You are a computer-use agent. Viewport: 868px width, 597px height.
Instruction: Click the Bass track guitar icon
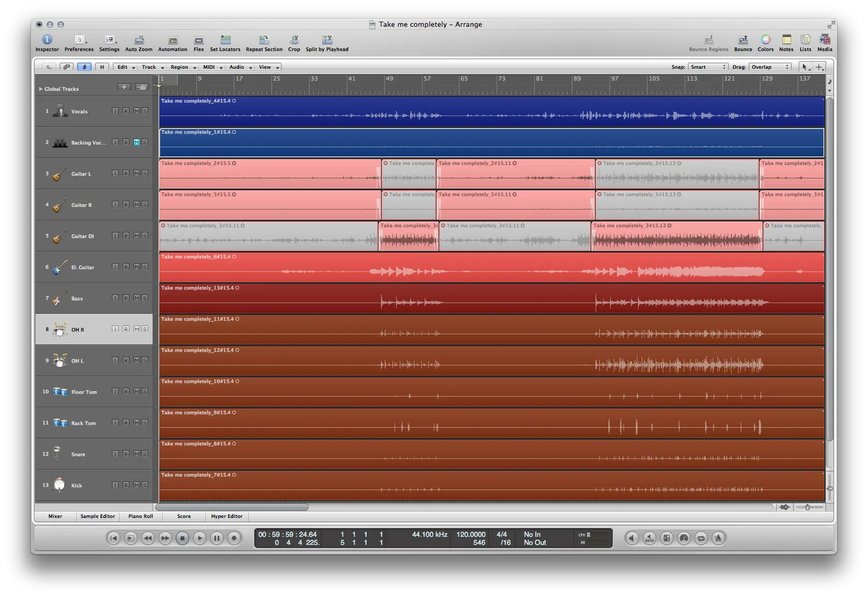pyautogui.click(x=60, y=298)
